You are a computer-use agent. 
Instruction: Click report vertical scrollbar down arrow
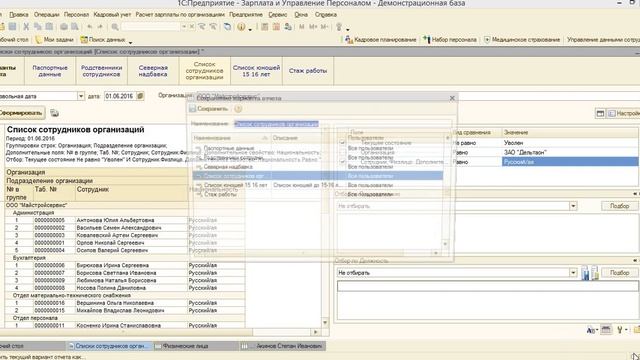(x=325, y=323)
